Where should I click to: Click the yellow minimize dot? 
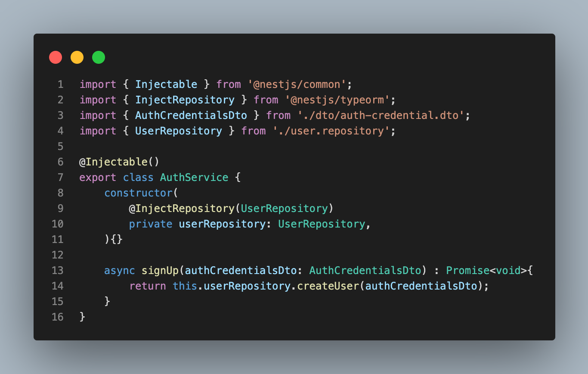[x=77, y=57]
